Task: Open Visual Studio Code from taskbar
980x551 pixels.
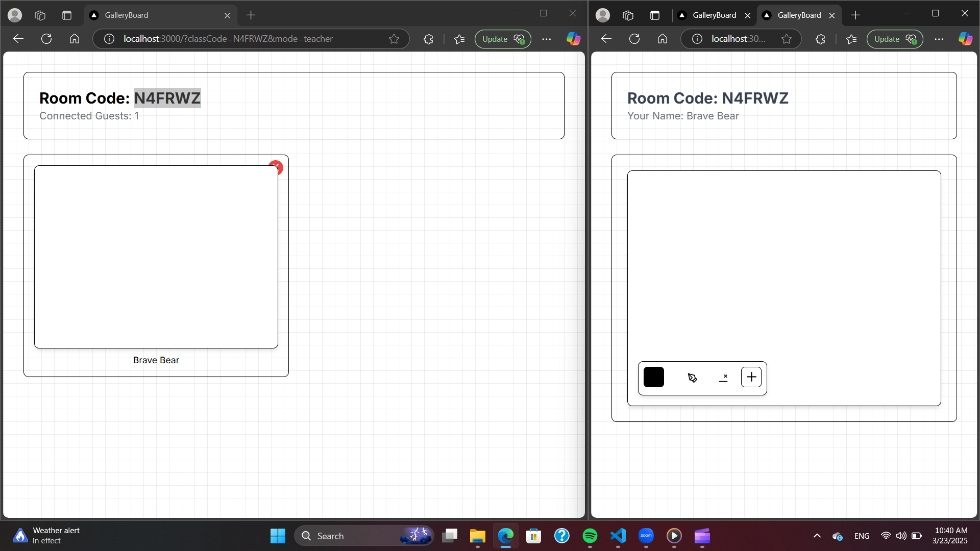Action: (x=618, y=536)
